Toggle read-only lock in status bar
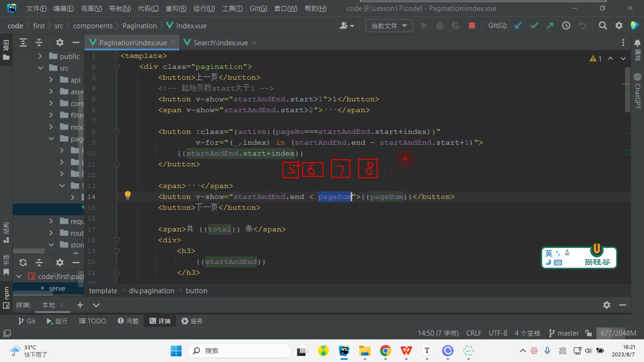Image resolution: width=644 pixels, height=362 pixels. [588, 333]
